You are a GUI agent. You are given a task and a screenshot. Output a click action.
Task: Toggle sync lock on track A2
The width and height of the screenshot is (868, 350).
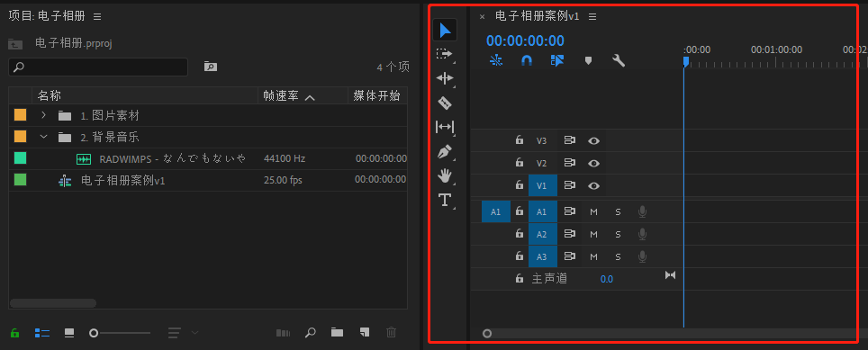570,234
